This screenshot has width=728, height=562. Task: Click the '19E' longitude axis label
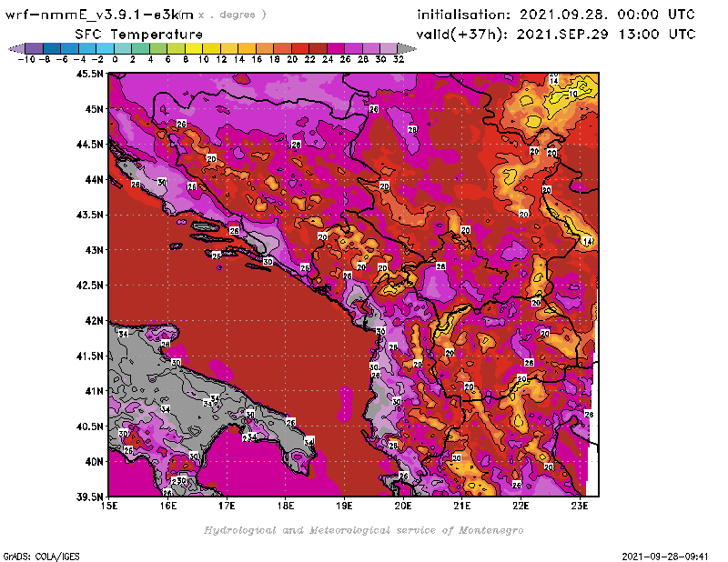pos(344,506)
